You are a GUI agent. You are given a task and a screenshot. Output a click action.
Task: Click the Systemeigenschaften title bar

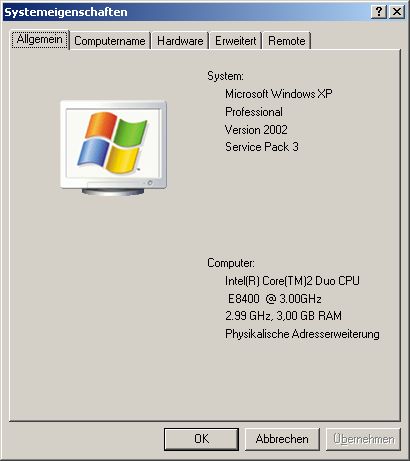(x=187, y=12)
